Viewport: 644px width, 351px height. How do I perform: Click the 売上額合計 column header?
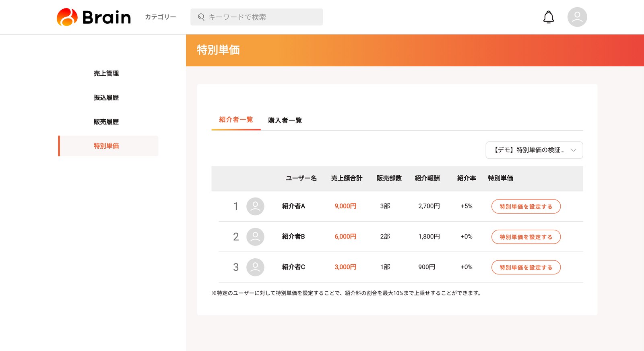tap(347, 178)
